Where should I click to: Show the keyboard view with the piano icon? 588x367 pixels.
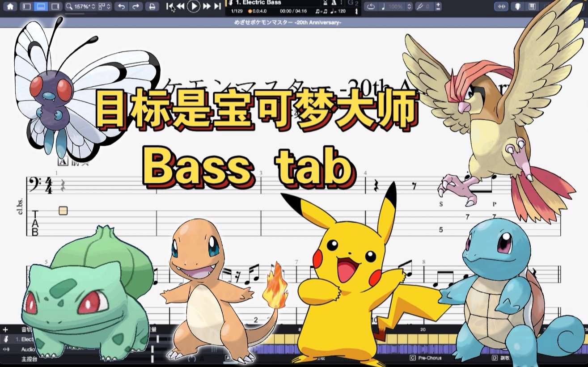pos(532,7)
